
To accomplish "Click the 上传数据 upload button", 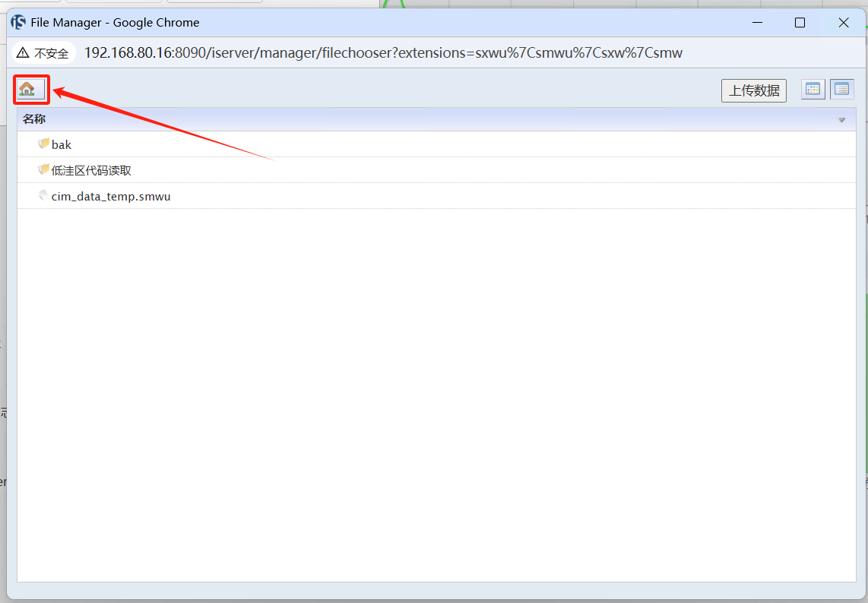I will (754, 90).
